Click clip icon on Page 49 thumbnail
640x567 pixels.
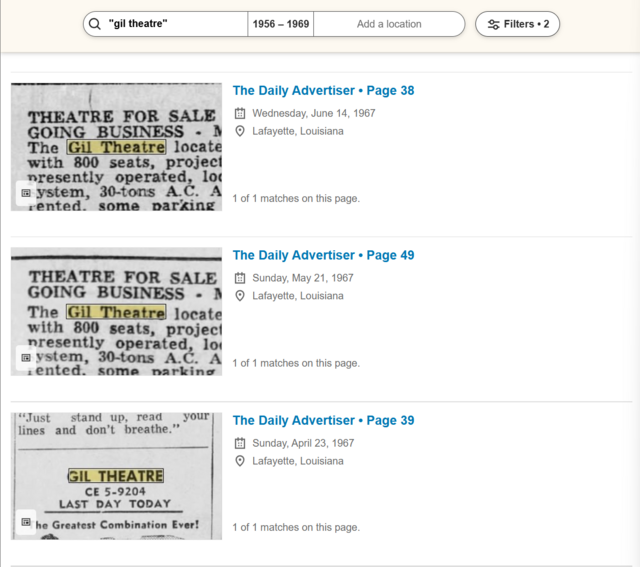26,358
